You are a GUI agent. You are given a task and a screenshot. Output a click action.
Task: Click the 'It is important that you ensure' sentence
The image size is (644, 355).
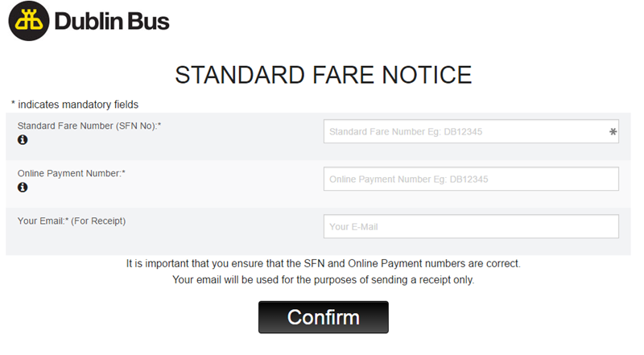(324, 263)
